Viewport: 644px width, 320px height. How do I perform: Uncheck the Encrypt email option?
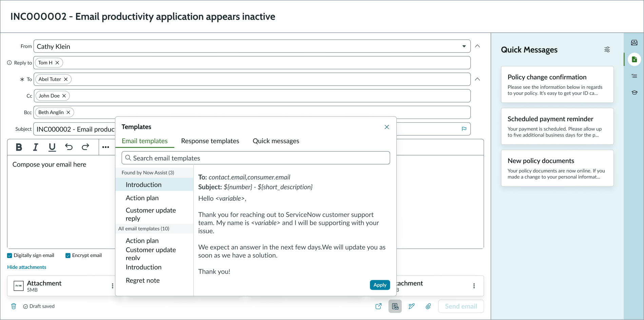[68, 255]
